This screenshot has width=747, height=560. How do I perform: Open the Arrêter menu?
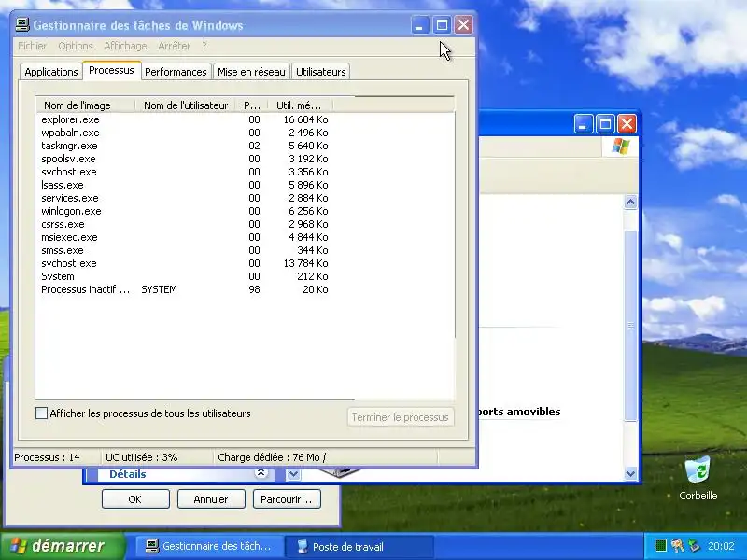click(x=175, y=46)
